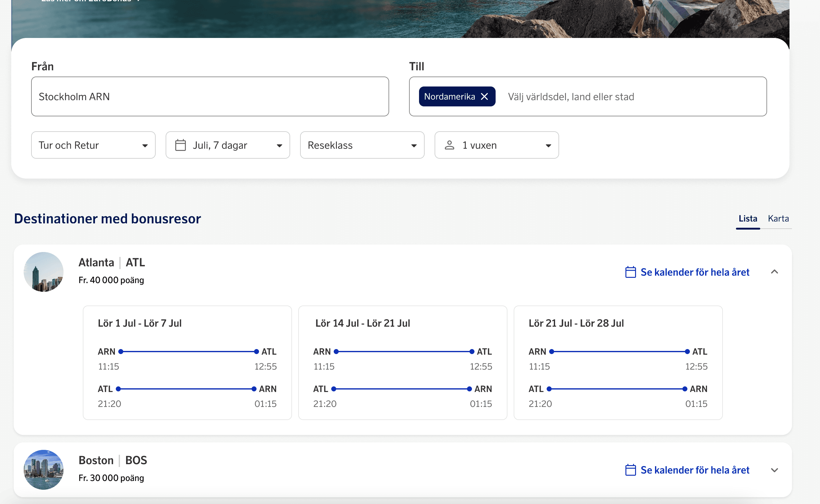Click the Från field with Stockholm ARN
Viewport: 820px width, 504px height.
coord(210,97)
